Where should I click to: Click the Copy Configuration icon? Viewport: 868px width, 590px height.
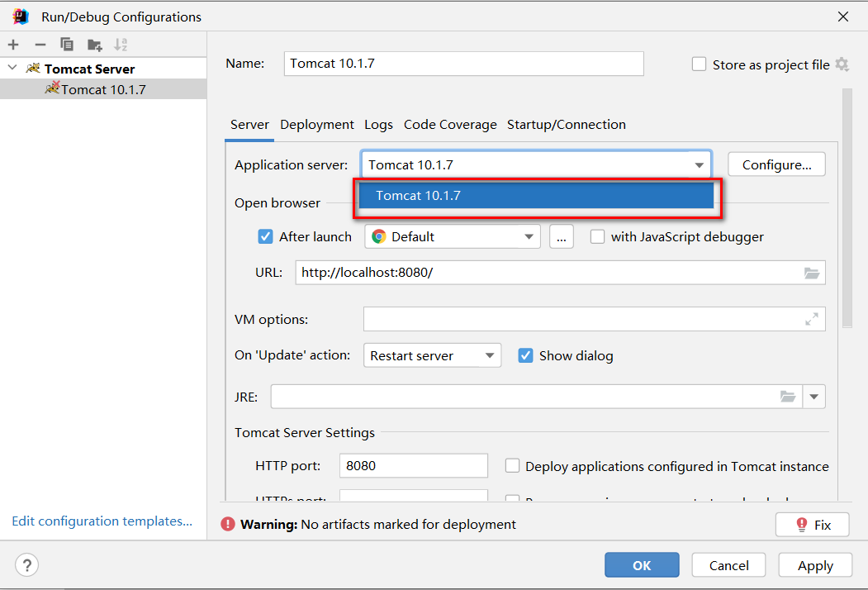tap(67, 45)
